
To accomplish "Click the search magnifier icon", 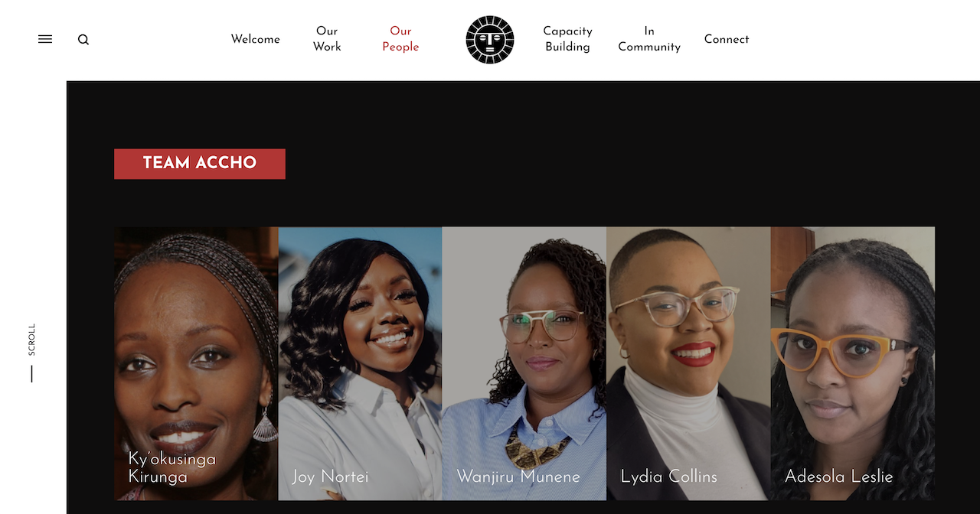I will click(x=83, y=40).
